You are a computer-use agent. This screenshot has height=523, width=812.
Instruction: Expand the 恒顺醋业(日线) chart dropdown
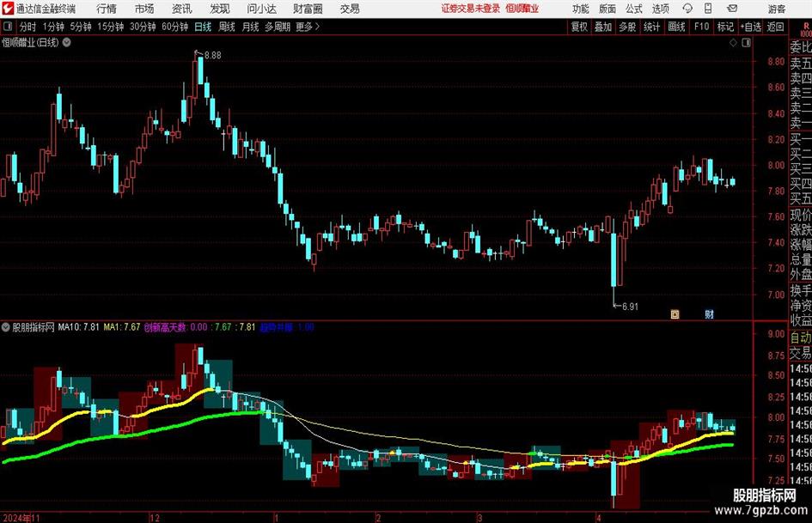point(67,42)
